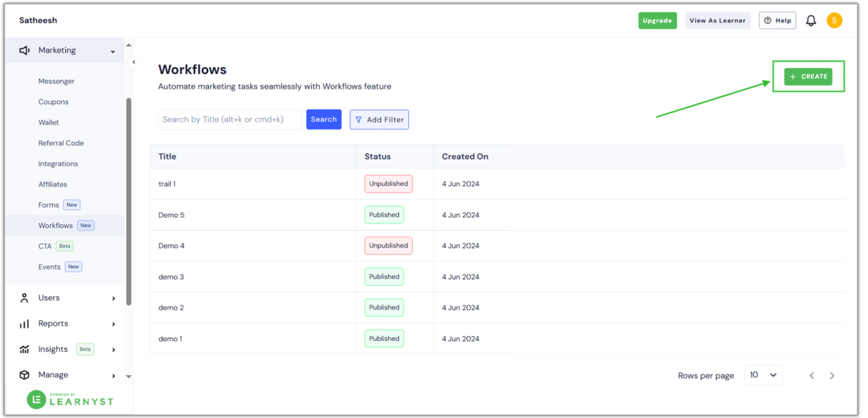
Task: Click the Reports bar chart icon
Action: 25,324
